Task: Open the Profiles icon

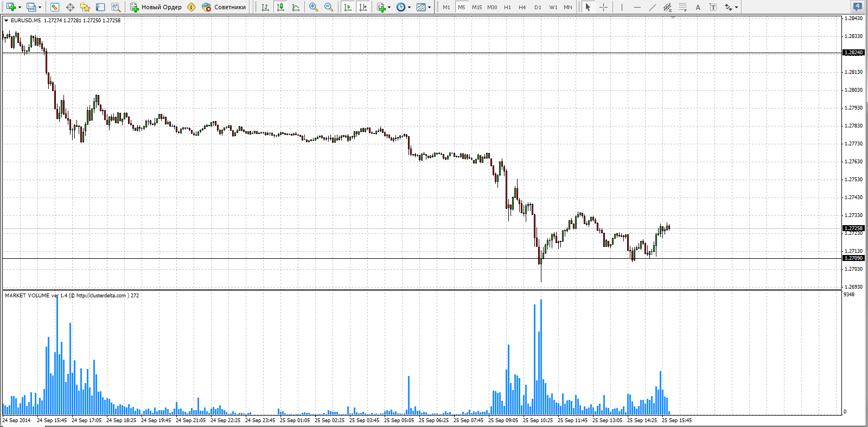Action: pyautogui.click(x=31, y=7)
